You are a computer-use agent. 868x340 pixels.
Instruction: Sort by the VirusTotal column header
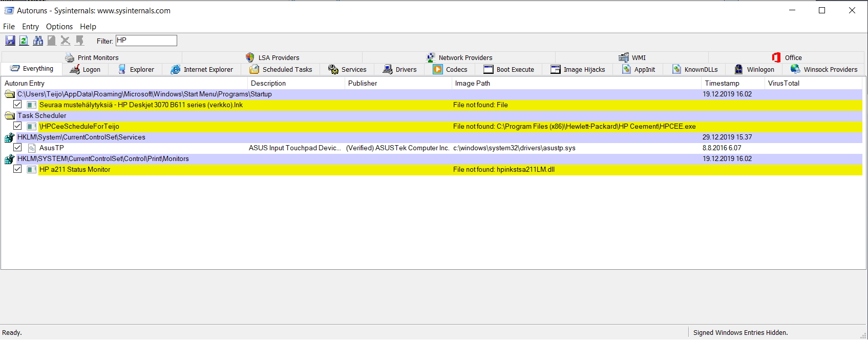[813, 83]
